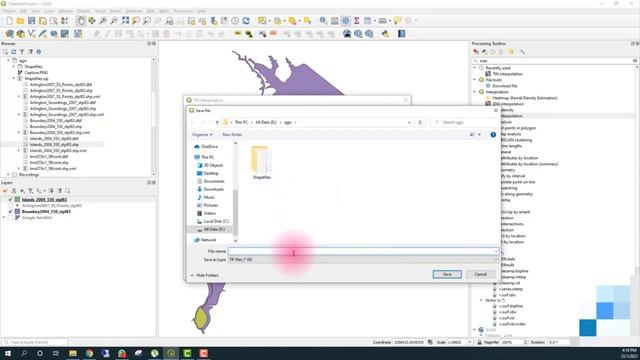Image resolution: width=640 pixels, height=360 pixels.
Task: Click the Save dialog up-arrow icon
Action: click(217, 122)
